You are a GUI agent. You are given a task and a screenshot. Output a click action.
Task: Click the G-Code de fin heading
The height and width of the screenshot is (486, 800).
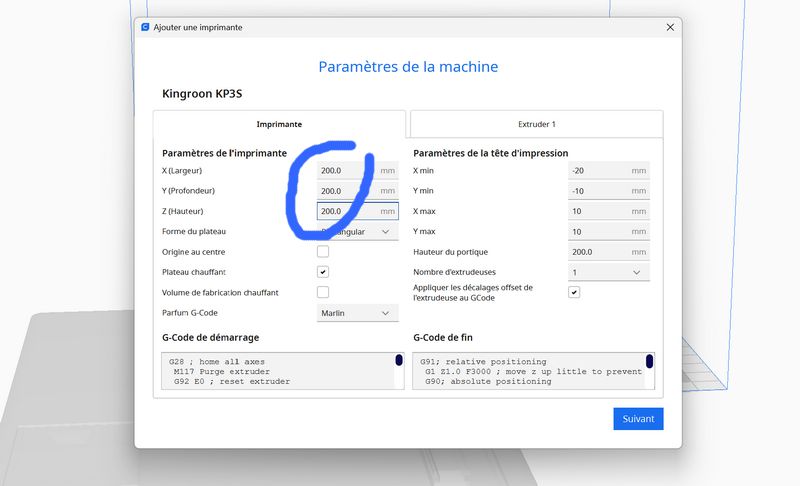(x=443, y=338)
